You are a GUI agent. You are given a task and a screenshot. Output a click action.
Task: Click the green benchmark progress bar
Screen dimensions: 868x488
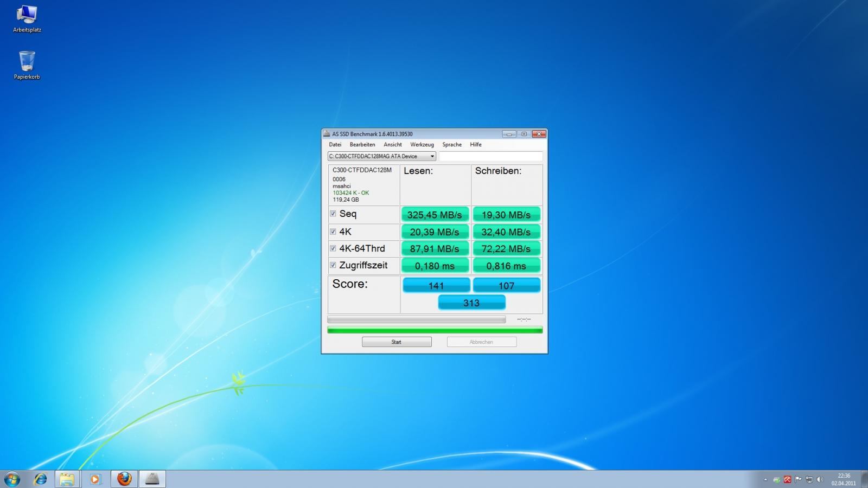coord(435,330)
